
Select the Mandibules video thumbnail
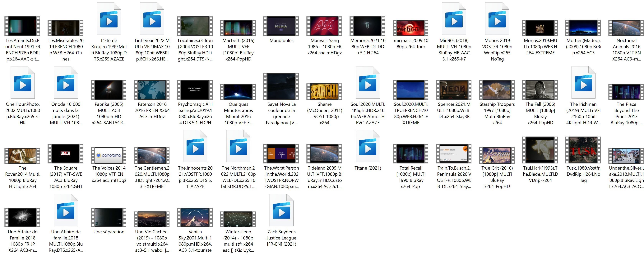pos(281,26)
